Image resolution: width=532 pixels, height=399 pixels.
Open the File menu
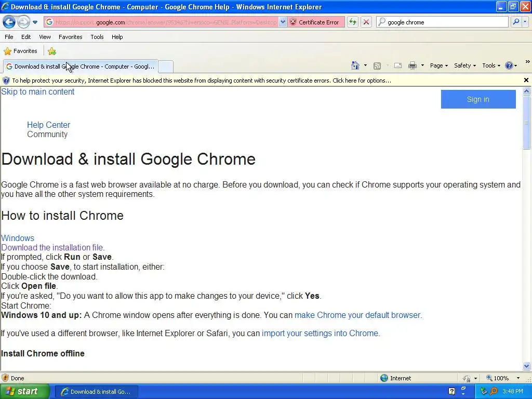(x=9, y=37)
